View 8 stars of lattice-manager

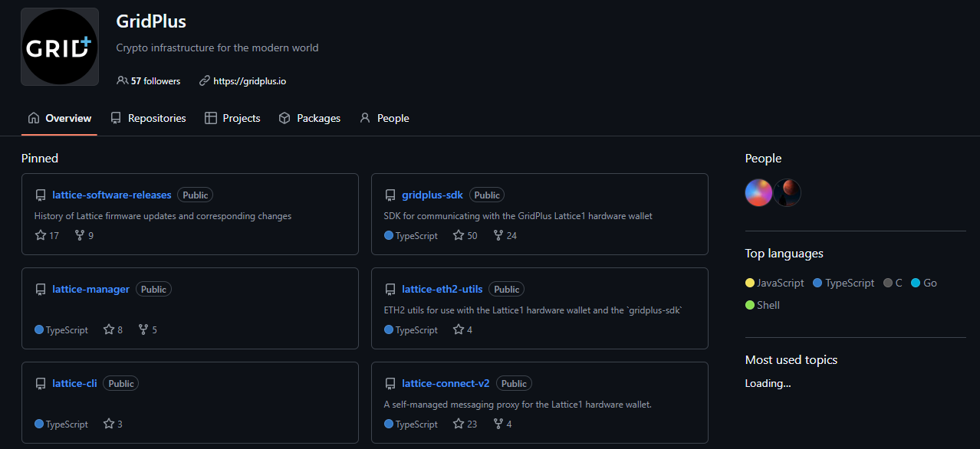(x=113, y=329)
